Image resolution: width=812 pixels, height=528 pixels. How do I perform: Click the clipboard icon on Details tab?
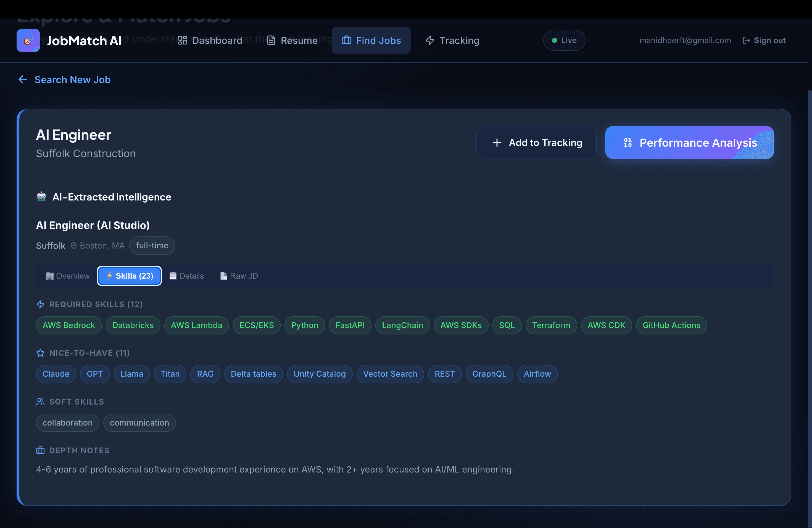173,276
